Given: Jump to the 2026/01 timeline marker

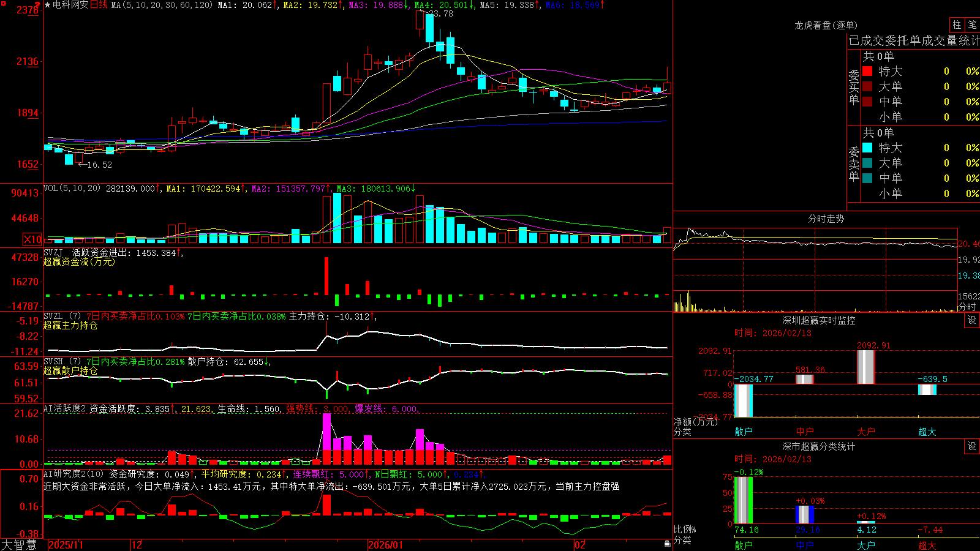Looking at the screenshot, I should tap(386, 545).
